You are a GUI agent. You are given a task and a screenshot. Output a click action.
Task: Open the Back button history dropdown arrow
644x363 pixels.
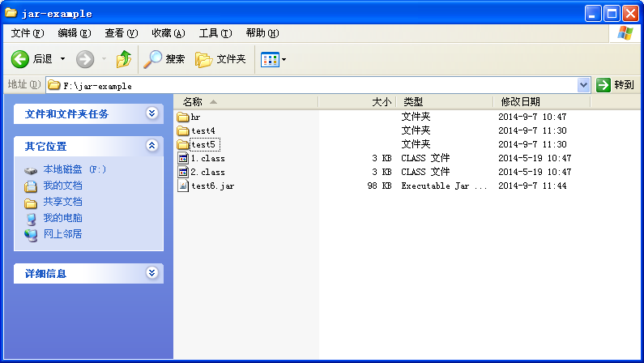(63, 59)
